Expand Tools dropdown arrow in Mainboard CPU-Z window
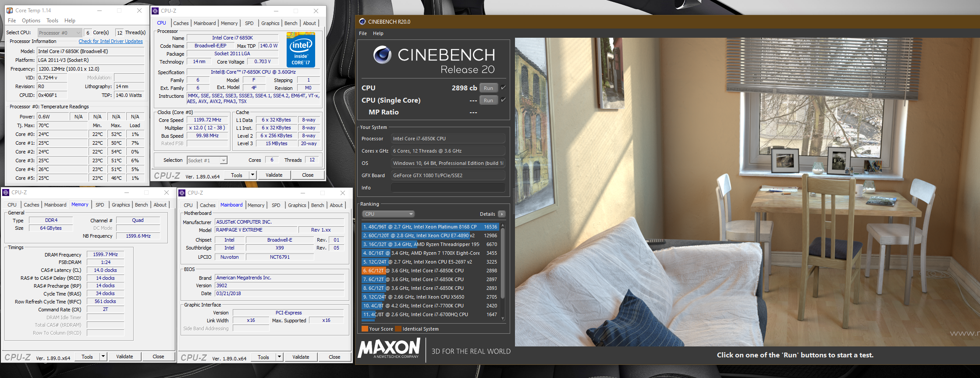980x378 pixels. coord(279,357)
